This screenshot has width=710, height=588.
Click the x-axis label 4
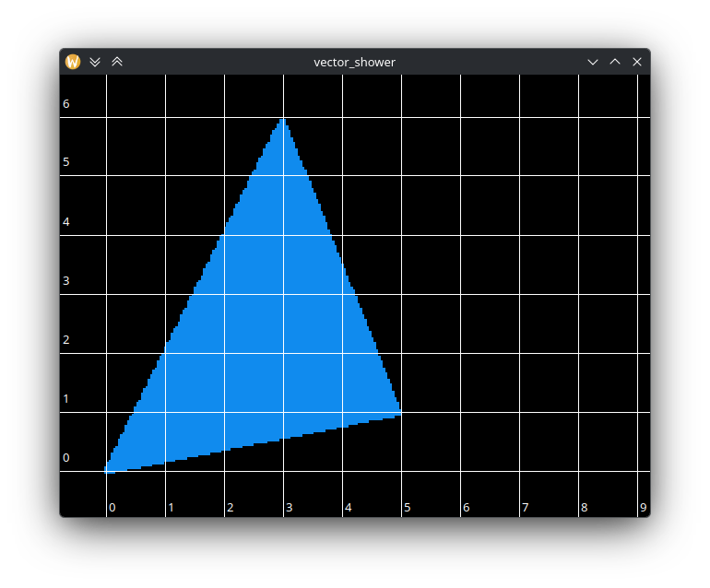(x=349, y=508)
